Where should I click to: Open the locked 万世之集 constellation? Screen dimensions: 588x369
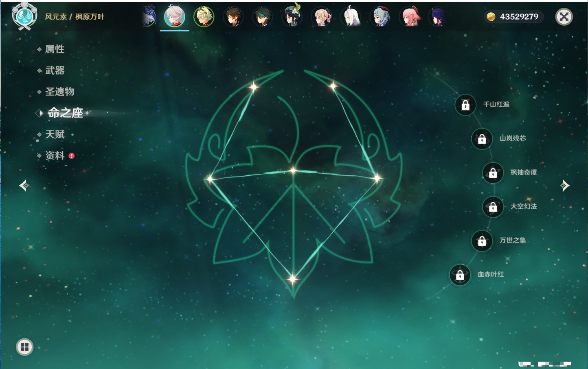pyautogui.click(x=482, y=241)
